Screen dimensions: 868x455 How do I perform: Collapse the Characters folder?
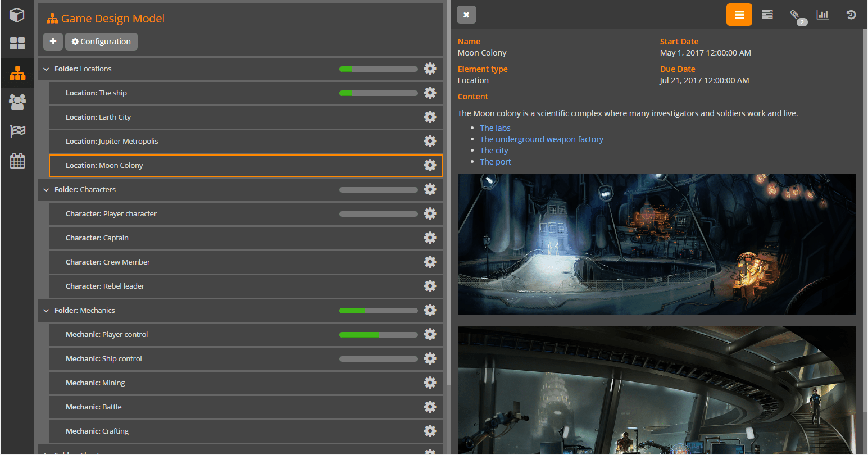[x=46, y=189]
